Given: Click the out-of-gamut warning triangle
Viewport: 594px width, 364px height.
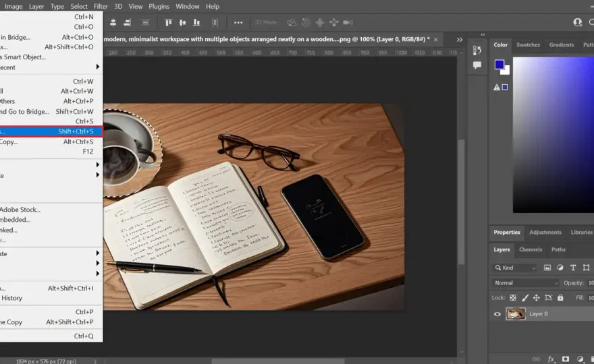Looking at the screenshot, I should click(496, 88).
